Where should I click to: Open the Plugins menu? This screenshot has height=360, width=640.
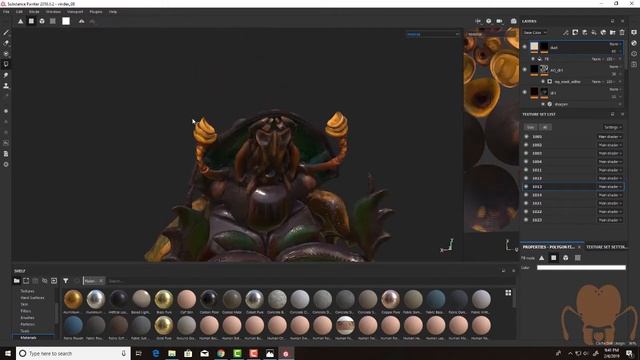tap(96, 12)
